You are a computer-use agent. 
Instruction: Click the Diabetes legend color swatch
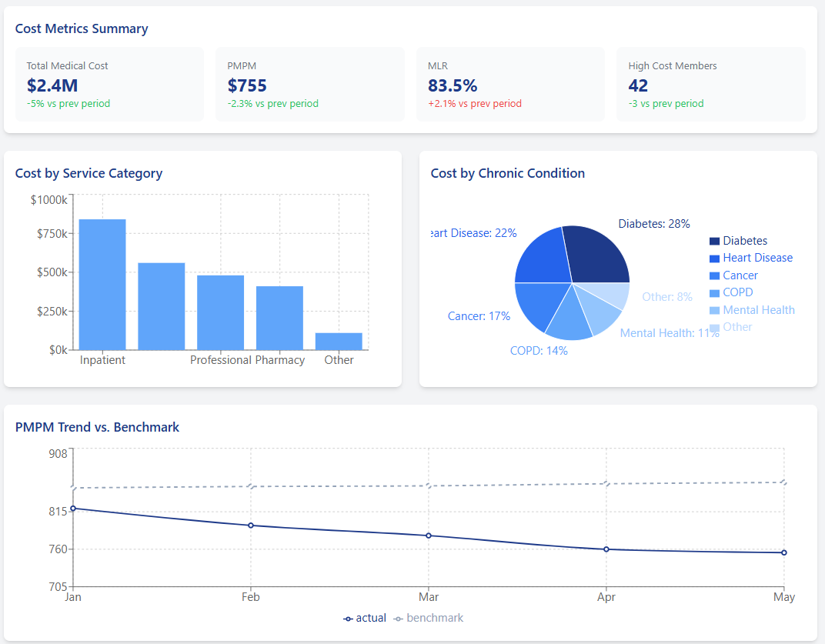pos(714,241)
